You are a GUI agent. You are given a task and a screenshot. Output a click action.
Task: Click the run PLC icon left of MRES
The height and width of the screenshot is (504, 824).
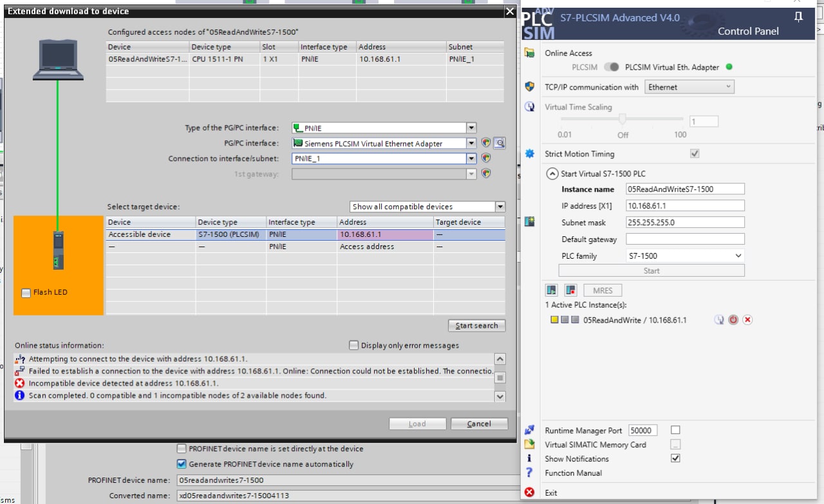(551, 290)
